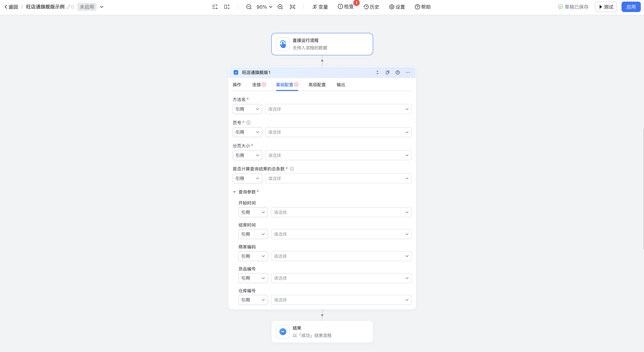Open the 引用 type dropdown for 仓库编号
The image size is (644, 352).
(x=253, y=300)
